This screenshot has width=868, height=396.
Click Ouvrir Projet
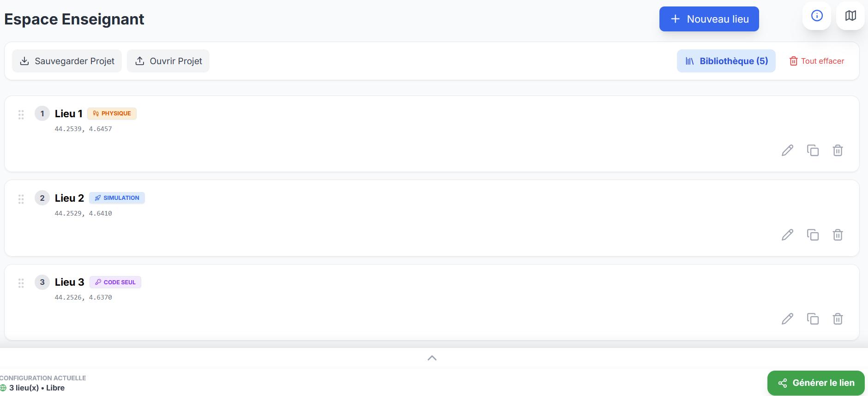(168, 61)
